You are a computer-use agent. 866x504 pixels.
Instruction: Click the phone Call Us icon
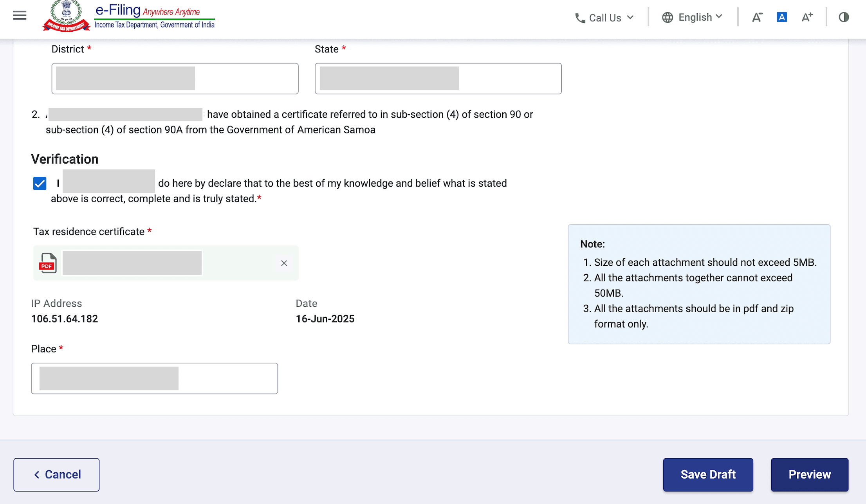pyautogui.click(x=580, y=18)
